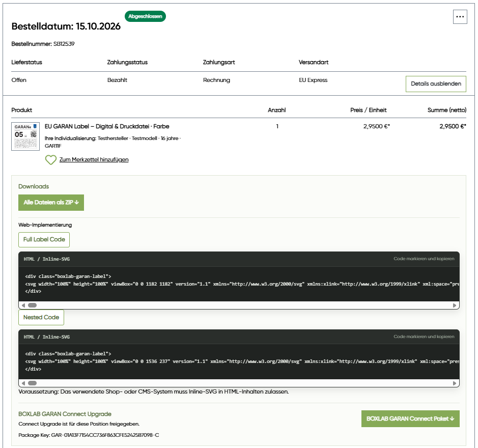Click the Package Key GAR-01A13F7154CC736F863CFE52425B7098-C
The width and height of the screenshot is (478, 448).
[x=105, y=435]
